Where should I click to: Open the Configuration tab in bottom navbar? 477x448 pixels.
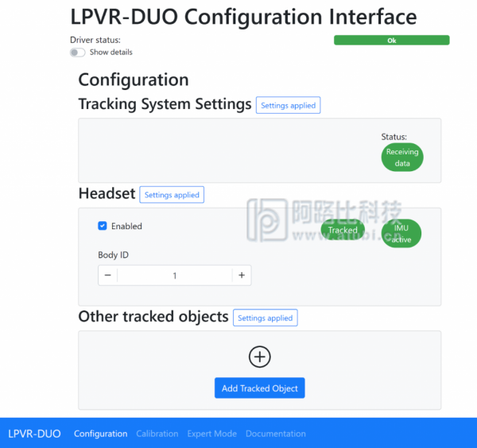(x=101, y=434)
